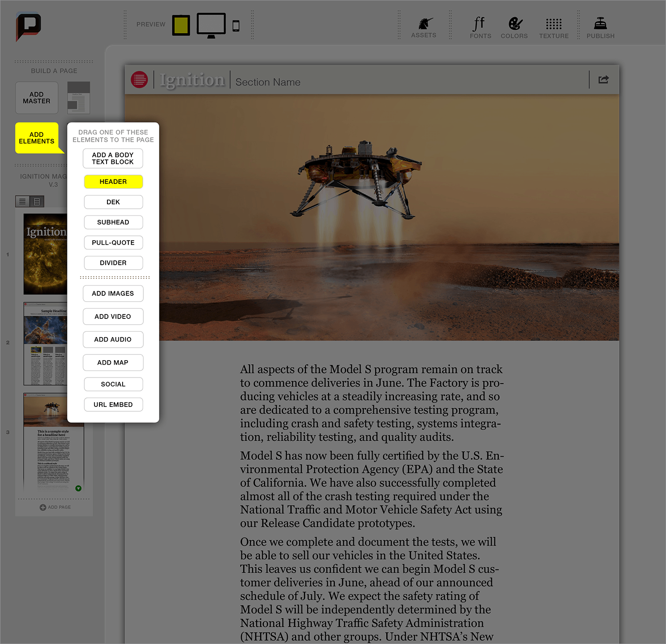The image size is (666, 644).
Task: Click the Add Elements button
Action: (37, 138)
